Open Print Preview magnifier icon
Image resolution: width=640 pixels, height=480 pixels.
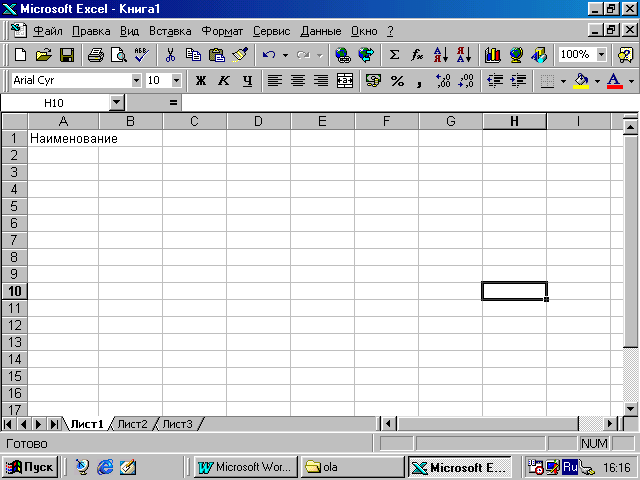tap(119, 55)
